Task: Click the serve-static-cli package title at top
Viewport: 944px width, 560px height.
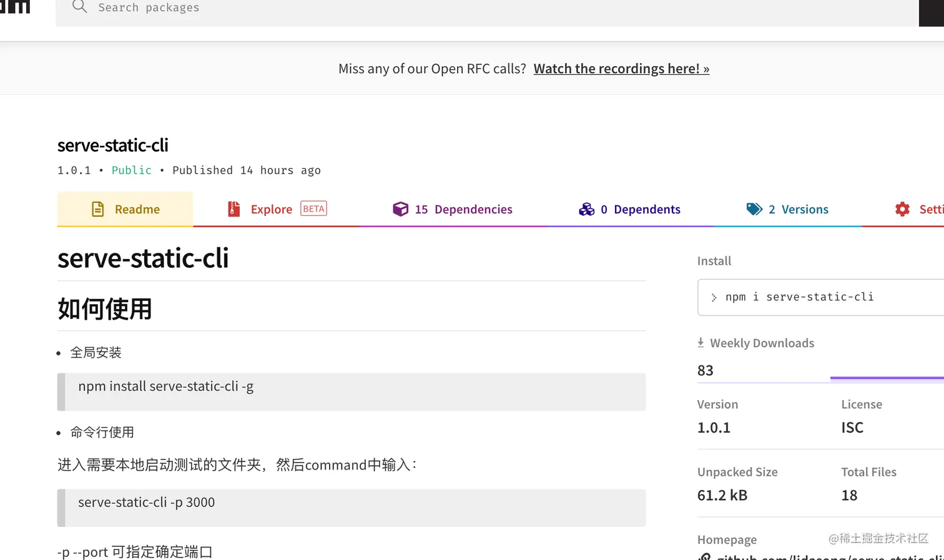Action: 113,145
